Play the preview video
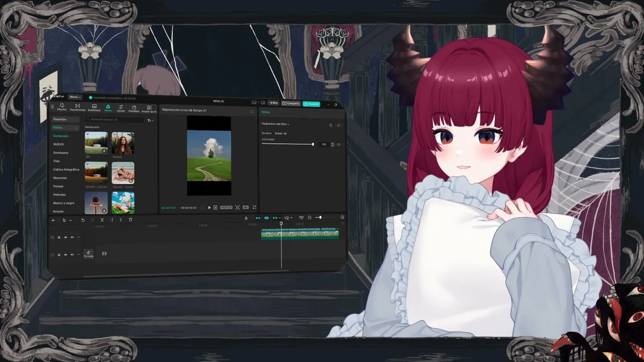 point(209,208)
